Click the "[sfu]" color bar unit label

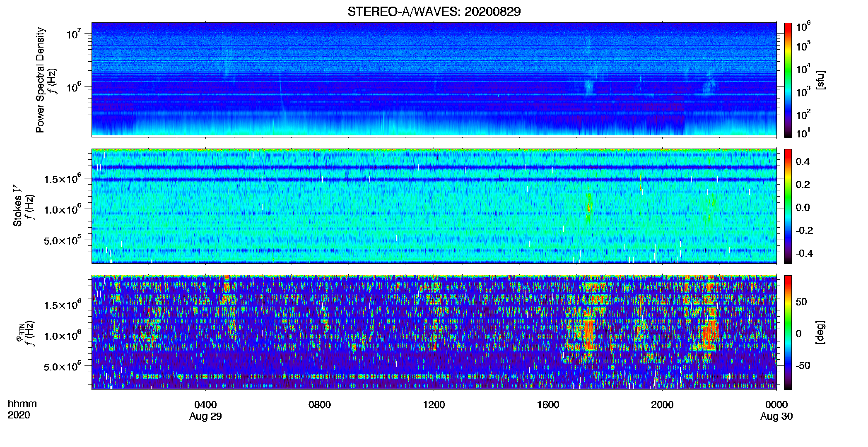point(820,80)
